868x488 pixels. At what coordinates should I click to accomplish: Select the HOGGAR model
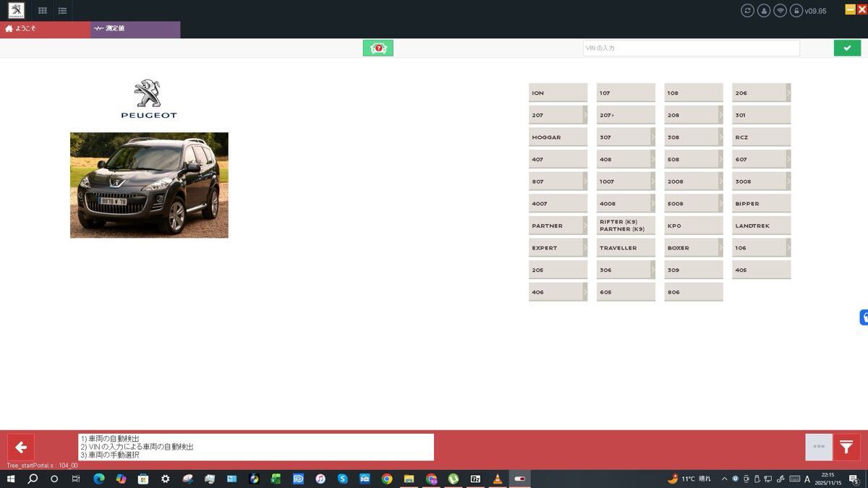click(558, 137)
